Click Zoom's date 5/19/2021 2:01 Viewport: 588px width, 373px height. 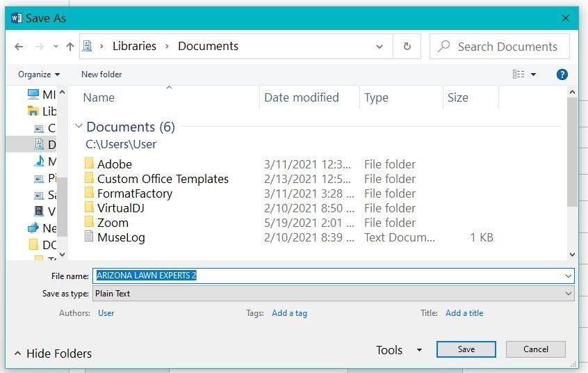(x=309, y=223)
